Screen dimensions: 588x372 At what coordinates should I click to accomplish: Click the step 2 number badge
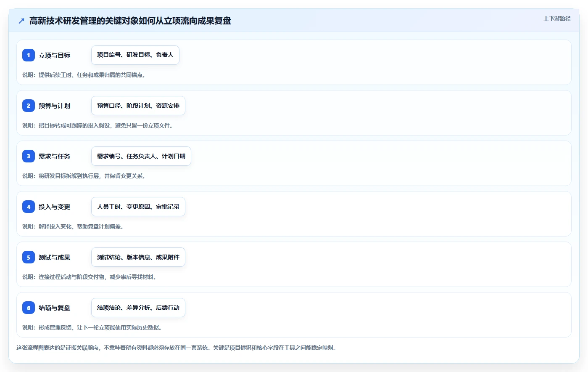[29, 106]
